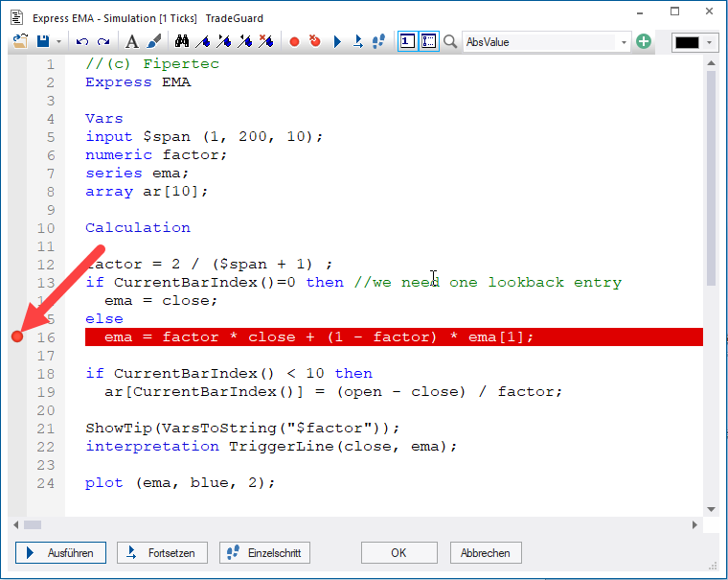Open the AbsValue function dropdown
This screenshot has height=580, width=728.
coord(625,42)
